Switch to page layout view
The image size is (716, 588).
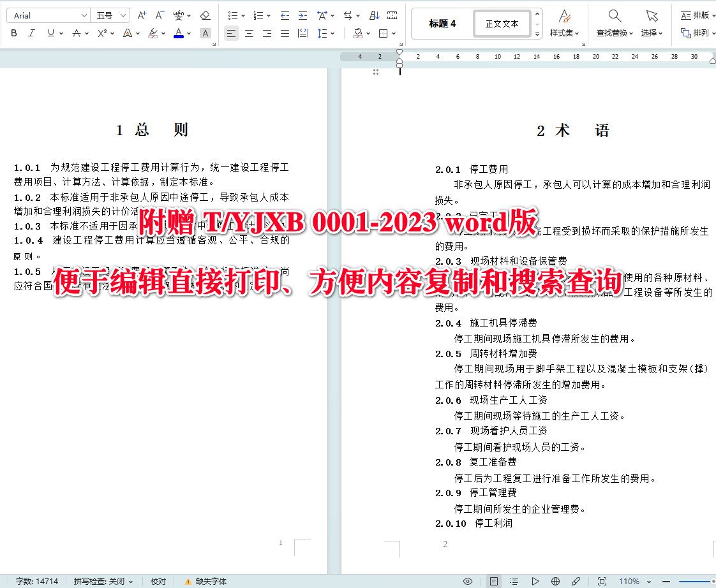494,581
